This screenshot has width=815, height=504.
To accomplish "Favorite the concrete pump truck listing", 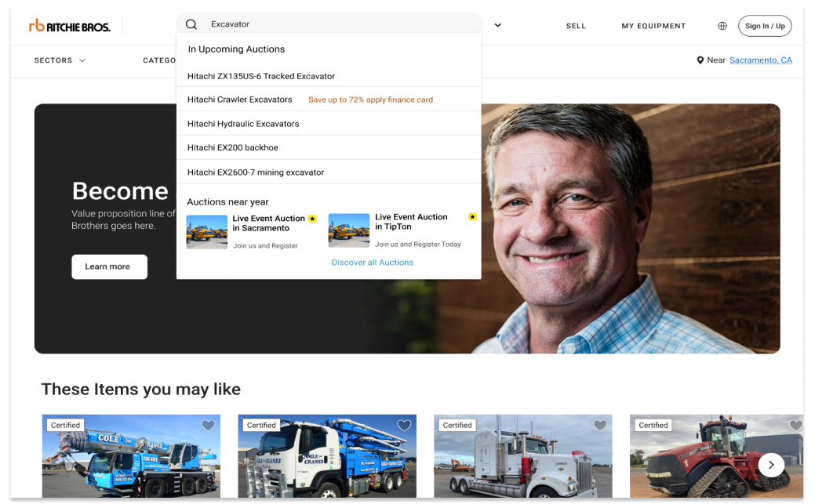I will point(405,426).
